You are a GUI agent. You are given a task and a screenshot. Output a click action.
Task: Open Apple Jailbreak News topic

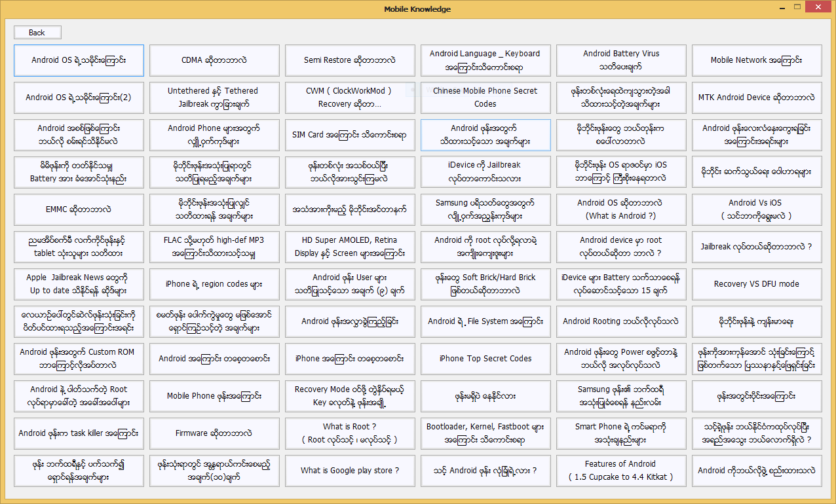tap(79, 284)
